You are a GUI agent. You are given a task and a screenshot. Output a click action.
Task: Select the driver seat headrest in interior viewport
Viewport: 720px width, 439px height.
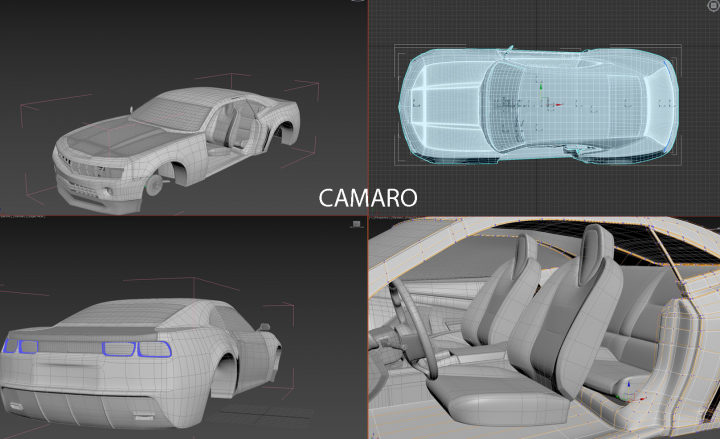(596, 253)
